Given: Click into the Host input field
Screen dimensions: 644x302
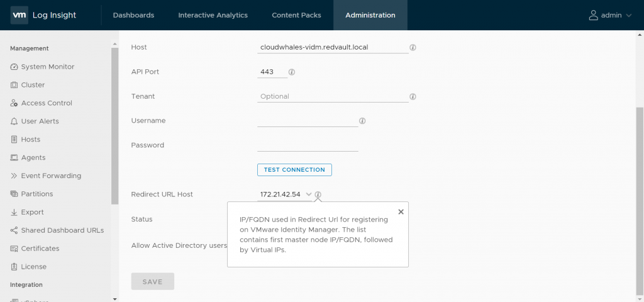Looking at the screenshot, I should pyautogui.click(x=333, y=47).
